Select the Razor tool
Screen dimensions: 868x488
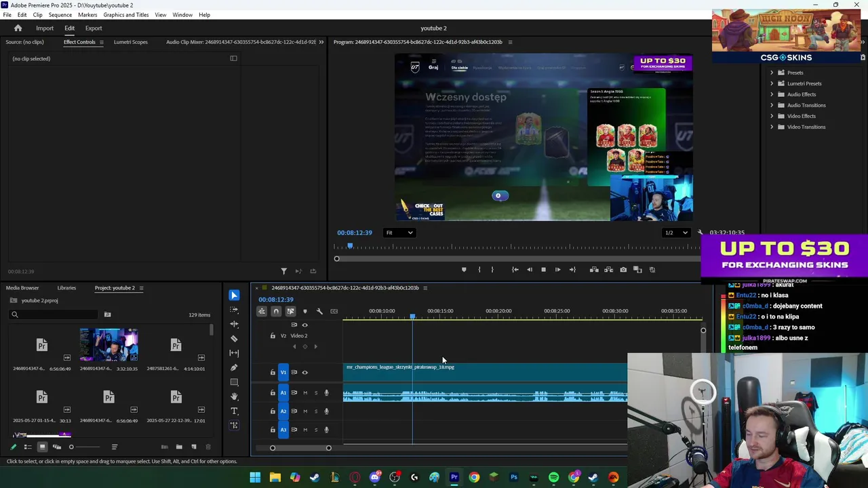coord(234,338)
